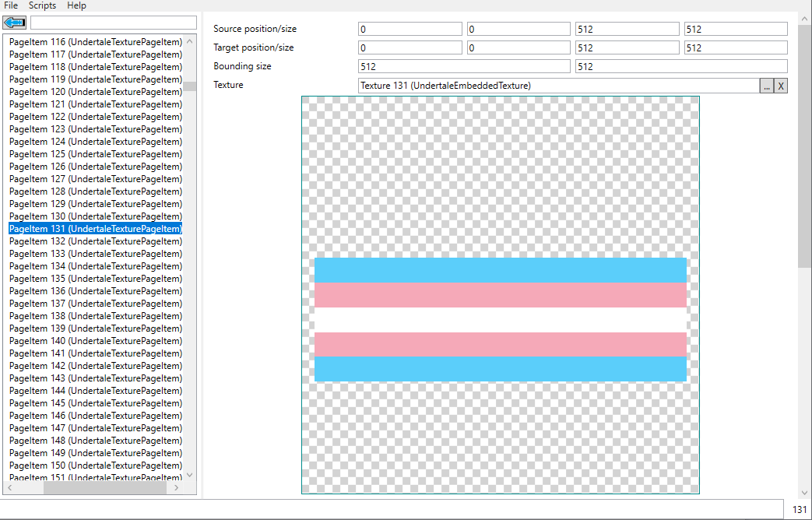Clear texture reference with the X button
812x520 pixels.
[781, 86]
